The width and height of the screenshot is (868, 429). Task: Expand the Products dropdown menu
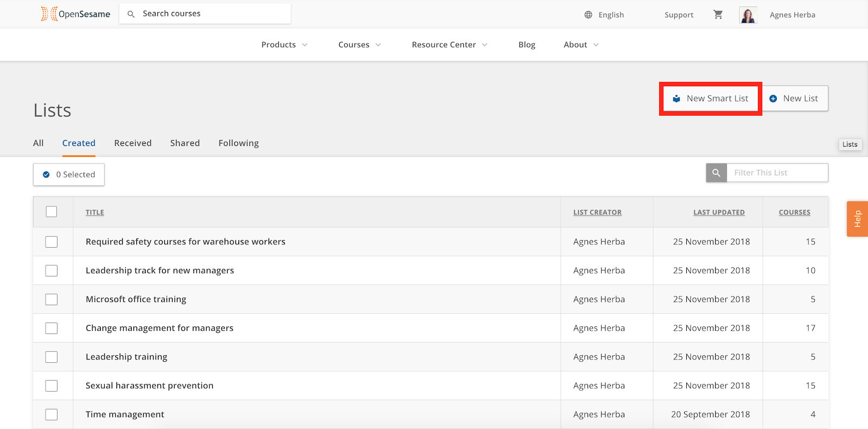click(x=284, y=45)
